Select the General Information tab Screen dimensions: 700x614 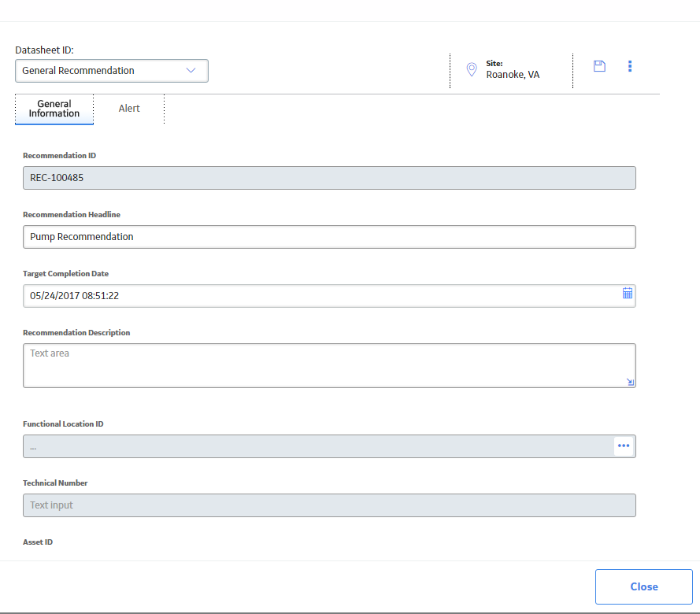click(54, 109)
